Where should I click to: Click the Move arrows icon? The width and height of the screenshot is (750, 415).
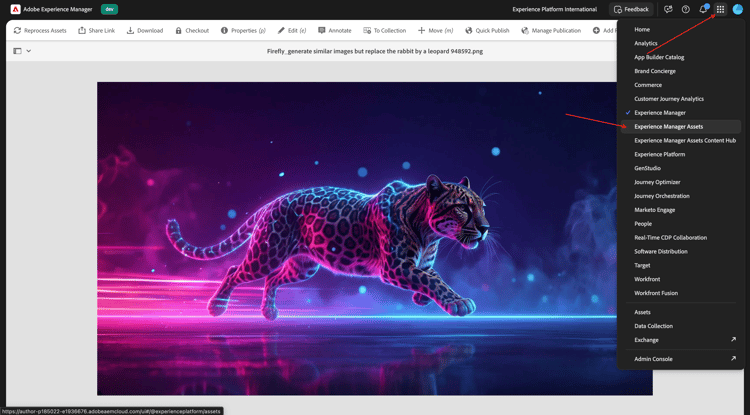pyautogui.click(x=421, y=31)
